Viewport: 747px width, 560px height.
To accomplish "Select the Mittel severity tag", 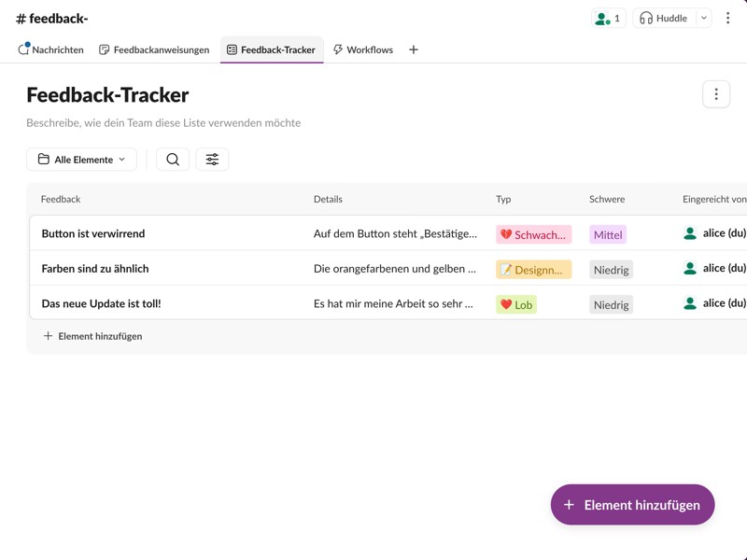I will (x=608, y=234).
